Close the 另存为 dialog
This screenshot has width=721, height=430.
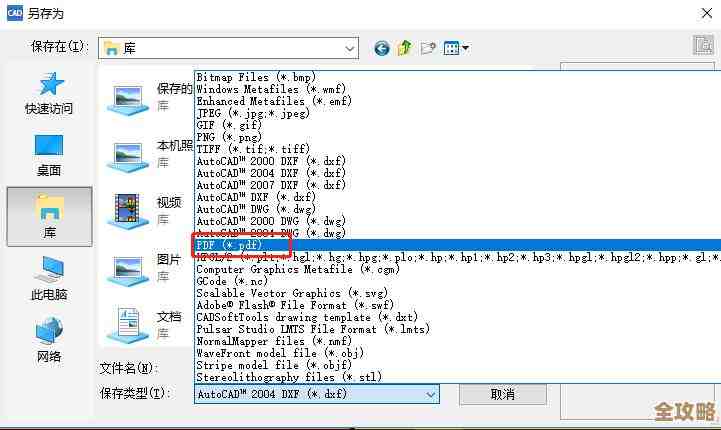(x=707, y=13)
